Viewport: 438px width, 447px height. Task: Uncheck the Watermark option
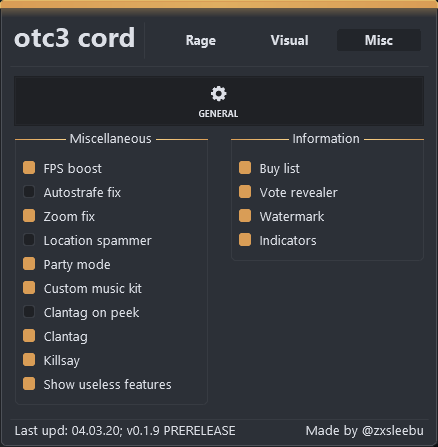click(x=245, y=216)
